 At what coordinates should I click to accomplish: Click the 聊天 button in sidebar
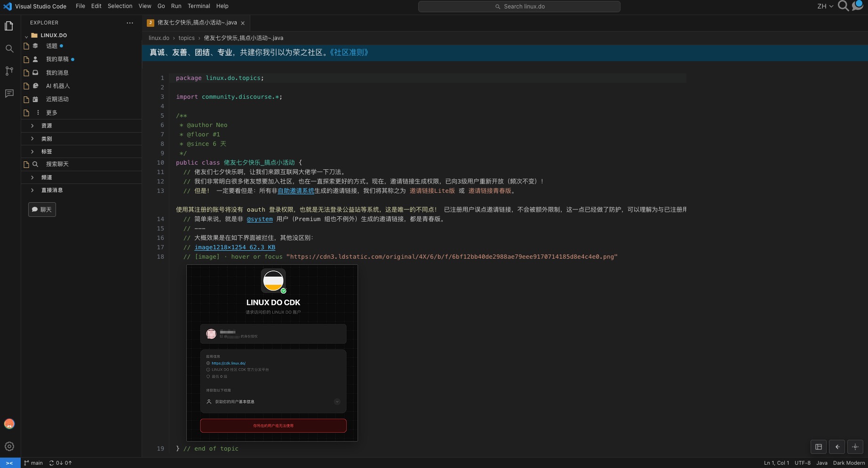pyautogui.click(x=42, y=209)
